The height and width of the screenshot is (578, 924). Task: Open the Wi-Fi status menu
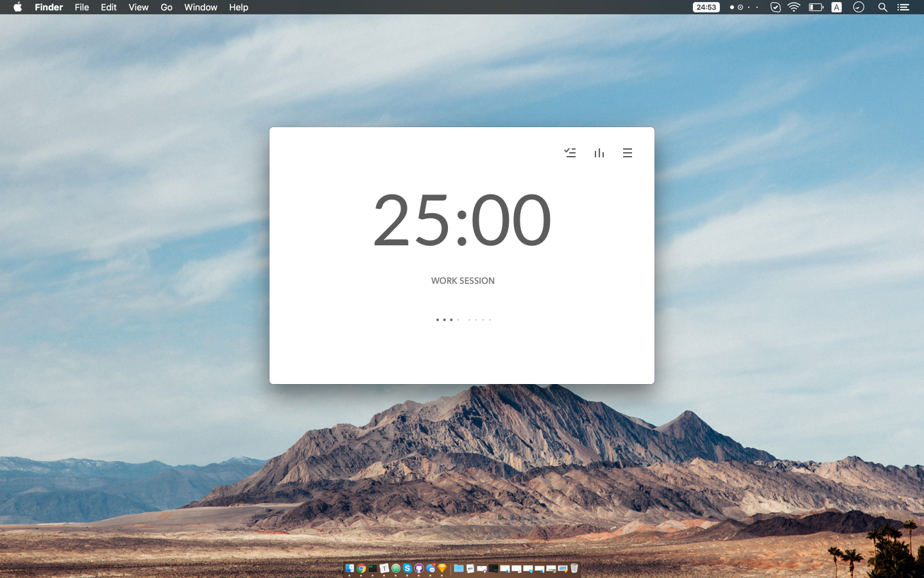[794, 7]
